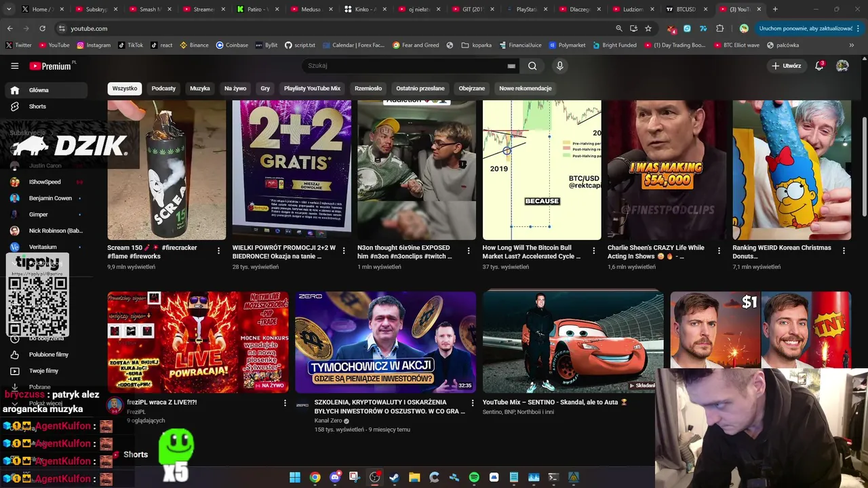868x488 pixels.
Task: Start voice search with microphone icon
Action: tap(559, 66)
